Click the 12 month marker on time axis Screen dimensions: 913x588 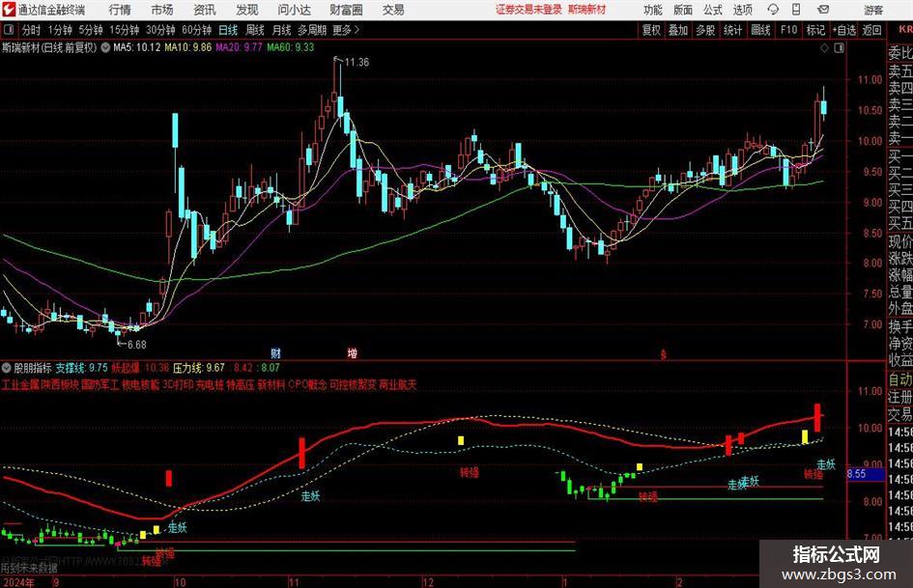(x=428, y=581)
